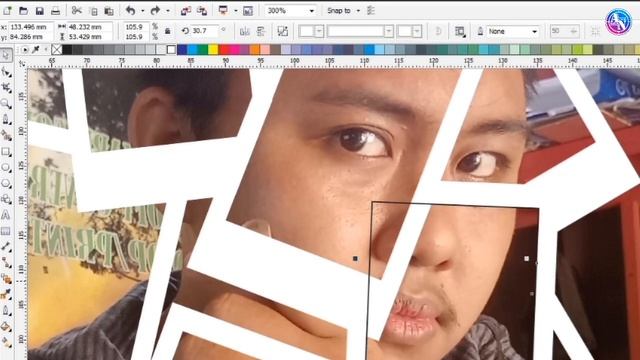The height and width of the screenshot is (360, 640).
Task: Open the Welcome screen
Action: click(248, 11)
